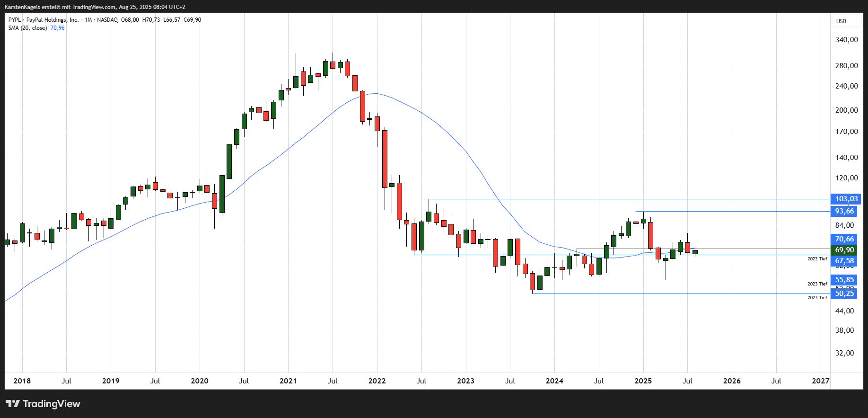Click the green 69,90 current price label
Viewport: 868px width, 418px height.
click(x=844, y=250)
